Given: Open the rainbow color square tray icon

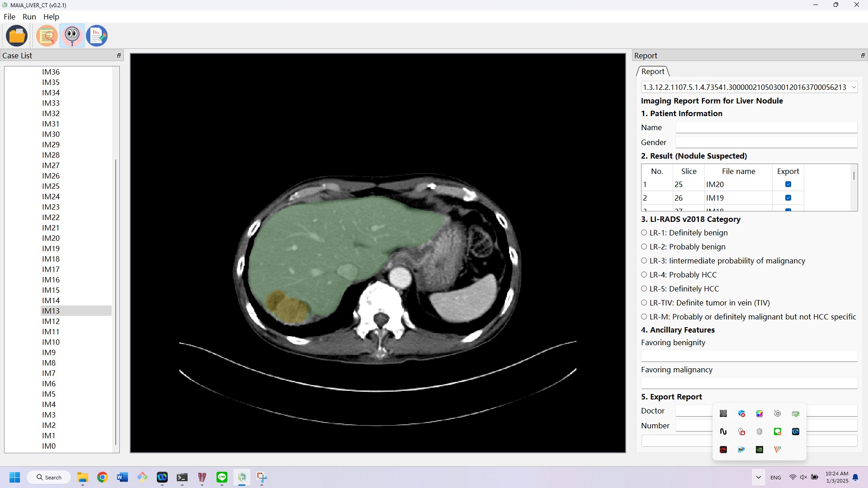Looking at the screenshot, I should click(x=759, y=413).
